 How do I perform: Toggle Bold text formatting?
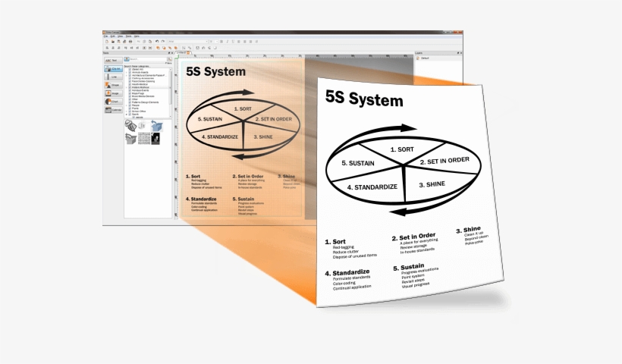tap(221, 41)
